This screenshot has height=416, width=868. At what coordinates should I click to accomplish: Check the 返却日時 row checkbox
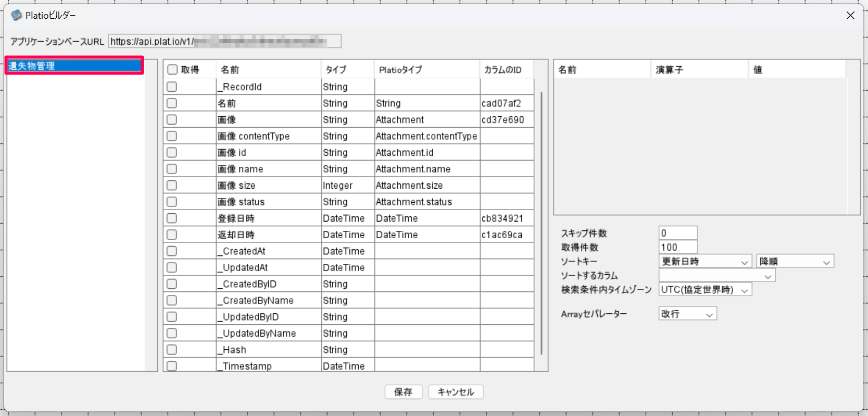pos(172,235)
